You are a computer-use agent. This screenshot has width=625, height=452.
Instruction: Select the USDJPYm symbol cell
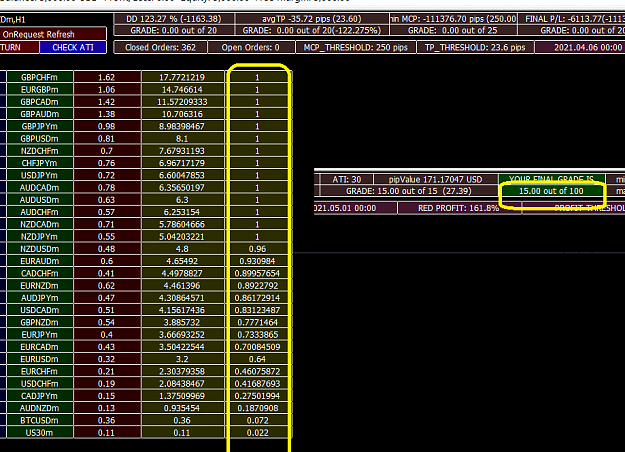tap(40, 175)
